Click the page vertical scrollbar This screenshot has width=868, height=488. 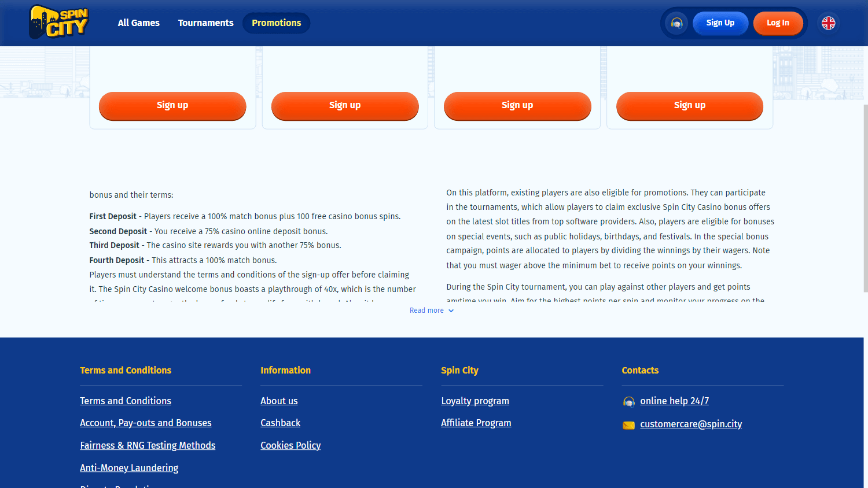tap(865, 199)
